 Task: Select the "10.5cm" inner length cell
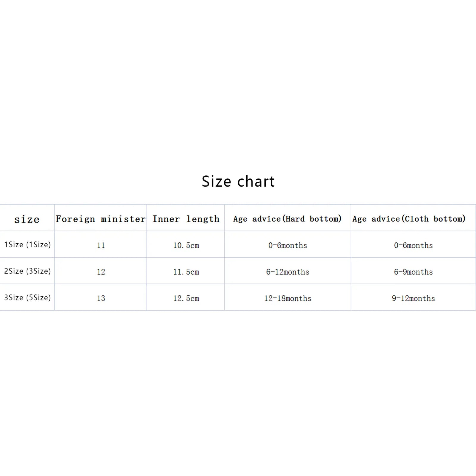click(x=186, y=245)
